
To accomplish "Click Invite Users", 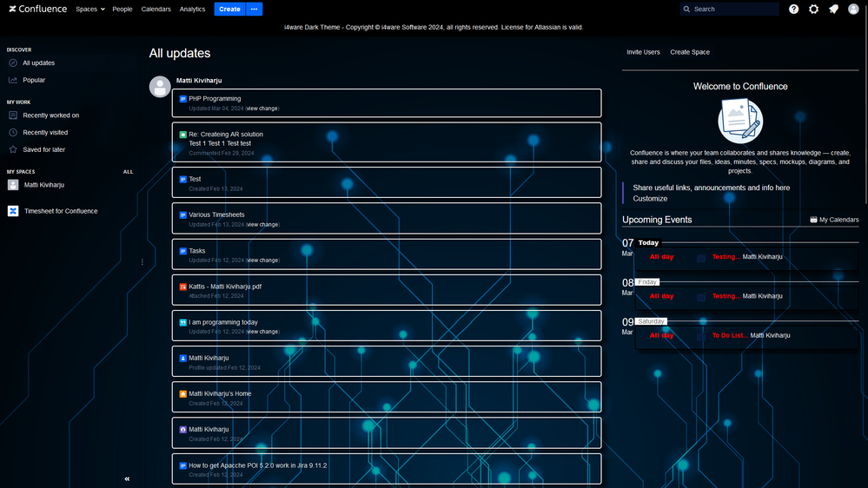I will coord(643,52).
